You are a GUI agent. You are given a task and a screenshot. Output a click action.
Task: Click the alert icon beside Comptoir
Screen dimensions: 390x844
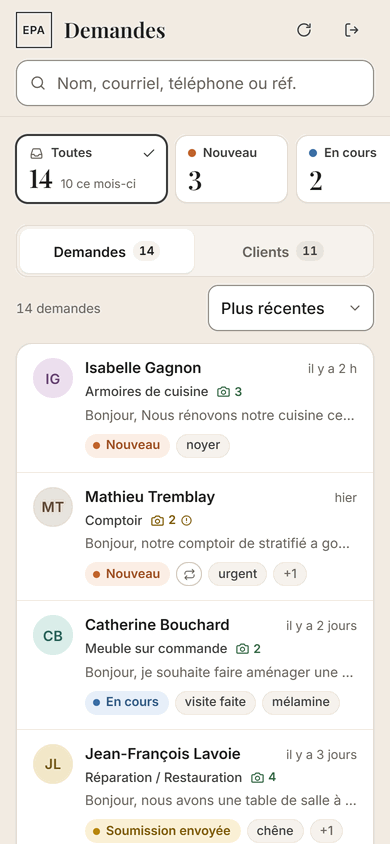187,521
